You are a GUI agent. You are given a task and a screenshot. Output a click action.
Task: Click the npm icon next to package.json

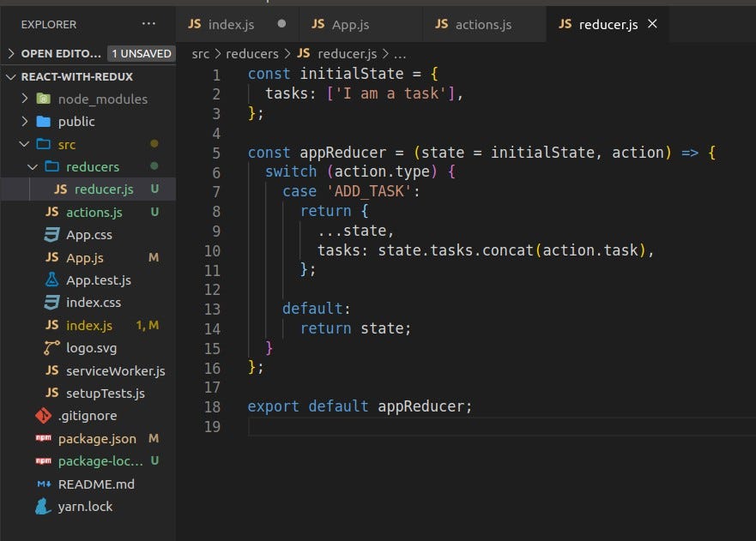click(x=43, y=438)
